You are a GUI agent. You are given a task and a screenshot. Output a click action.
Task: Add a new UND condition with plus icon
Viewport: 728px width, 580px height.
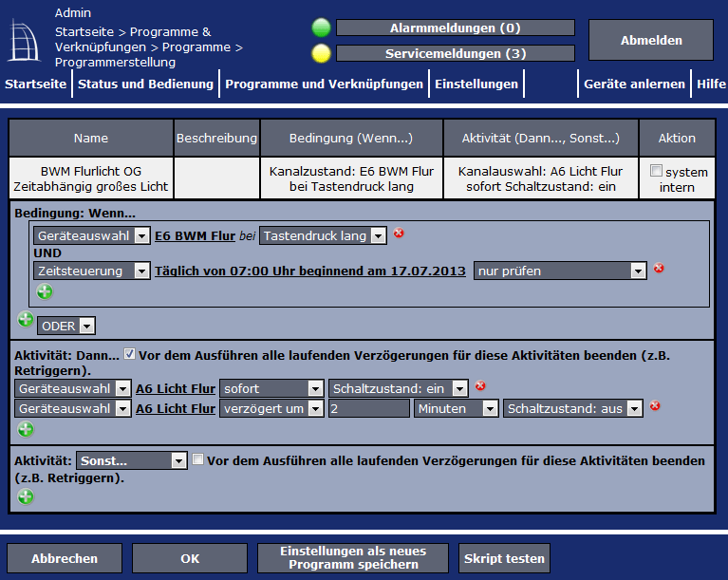[45, 292]
